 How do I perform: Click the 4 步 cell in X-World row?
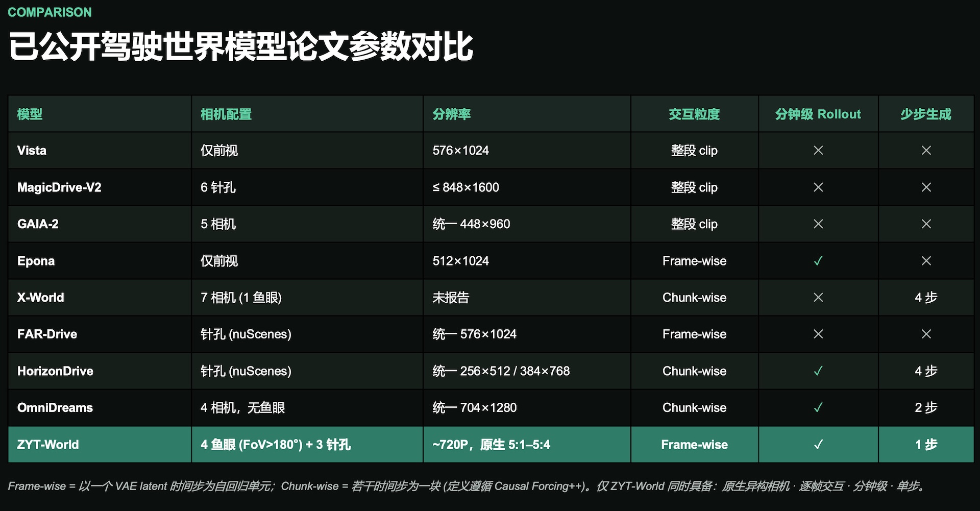926,298
